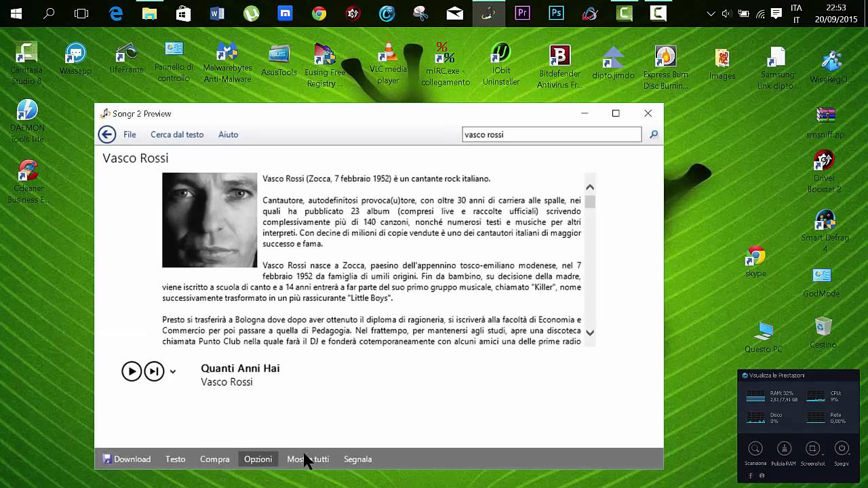The height and width of the screenshot is (488, 868).
Task: Click Scansiona in the performance widget
Action: (x=755, y=453)
